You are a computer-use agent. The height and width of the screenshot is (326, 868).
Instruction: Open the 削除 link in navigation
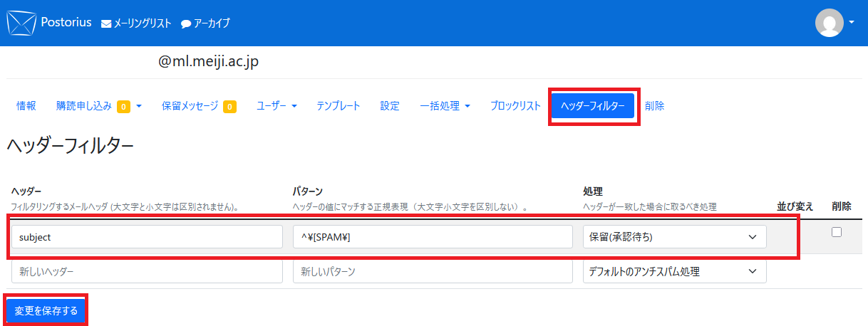click(x=654, y=106)
